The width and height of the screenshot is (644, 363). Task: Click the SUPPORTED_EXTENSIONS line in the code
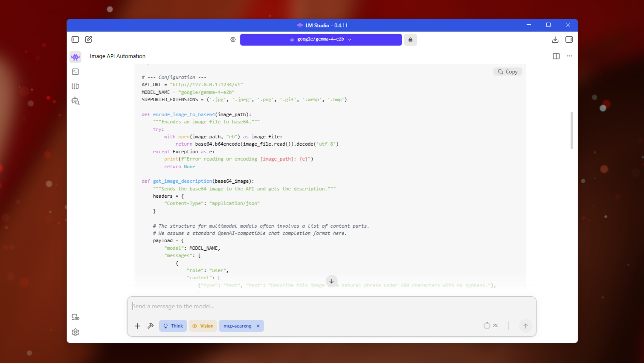(244, 100)
